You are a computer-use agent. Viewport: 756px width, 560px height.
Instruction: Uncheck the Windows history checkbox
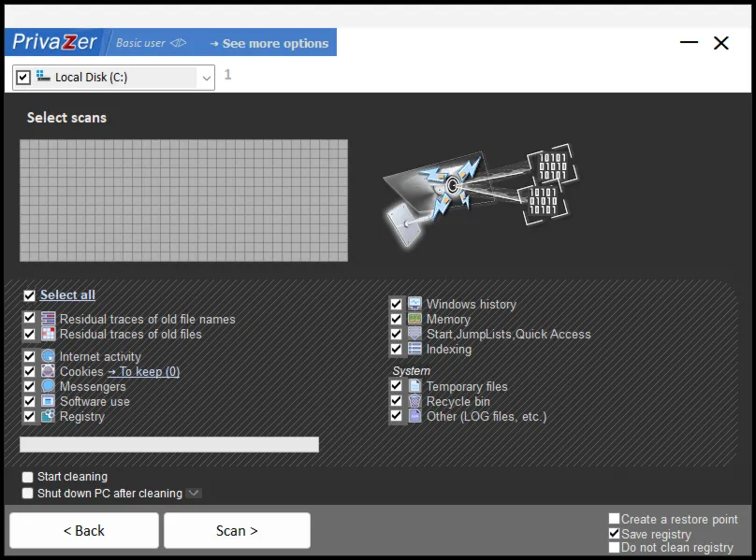[396, 304]
